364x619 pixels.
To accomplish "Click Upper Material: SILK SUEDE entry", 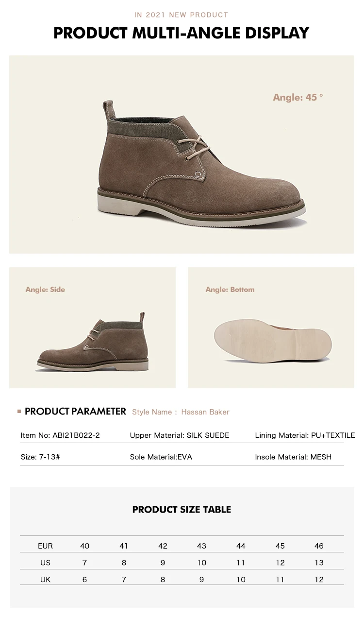I will coord(180,435).
